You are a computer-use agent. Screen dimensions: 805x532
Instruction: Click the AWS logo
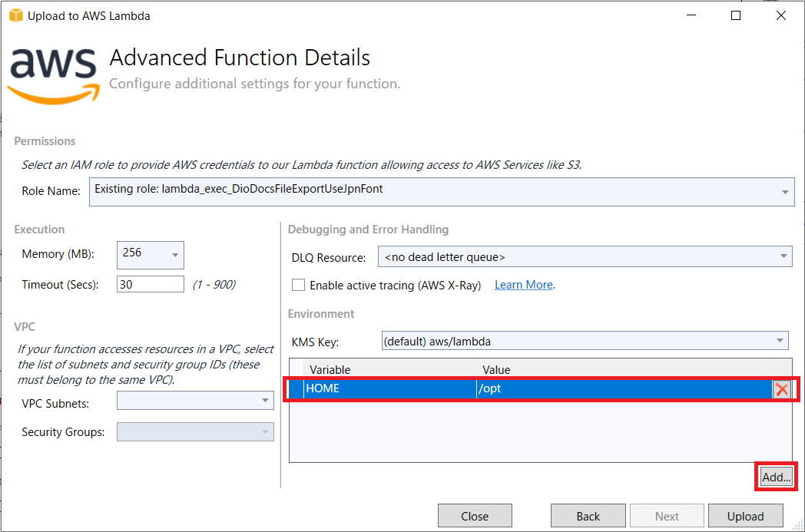coord(54,76)
